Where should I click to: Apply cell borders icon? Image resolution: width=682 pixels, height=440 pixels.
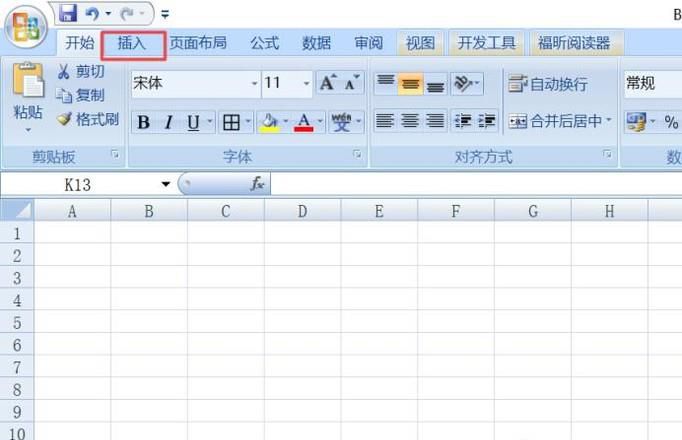tap(231, 122)
